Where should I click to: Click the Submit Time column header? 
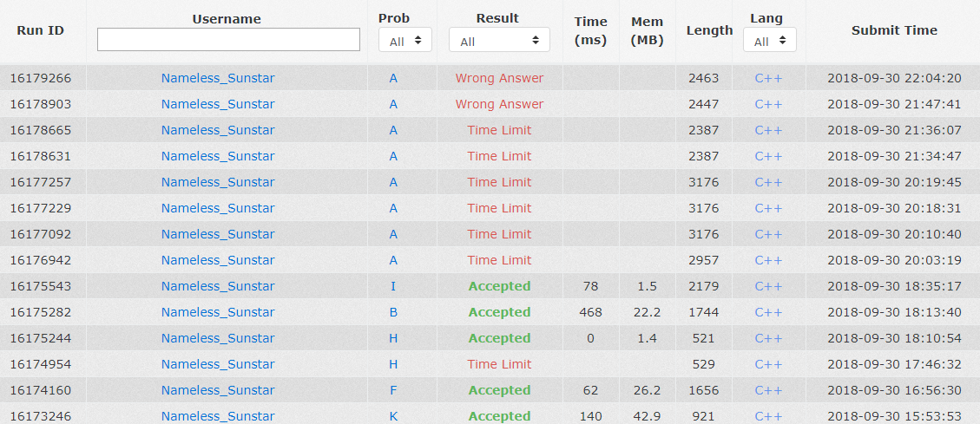pyautogui.click(x=894, y=30)
